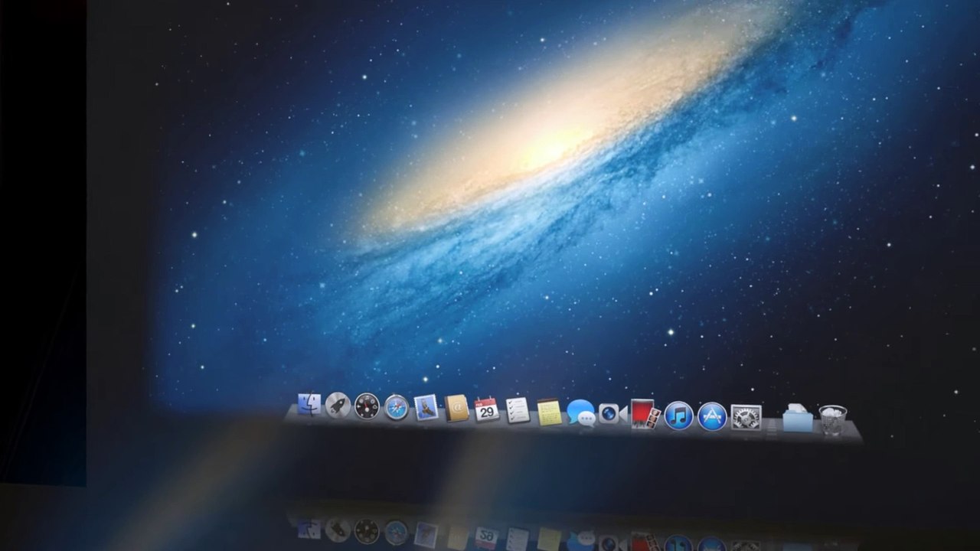
Task: Open the documents folder stack in Dock
Action: pyautogui.click(x=798, y=419)
